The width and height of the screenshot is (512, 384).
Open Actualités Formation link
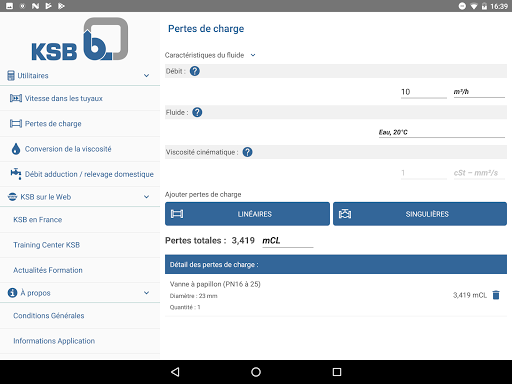click(80, 270)
